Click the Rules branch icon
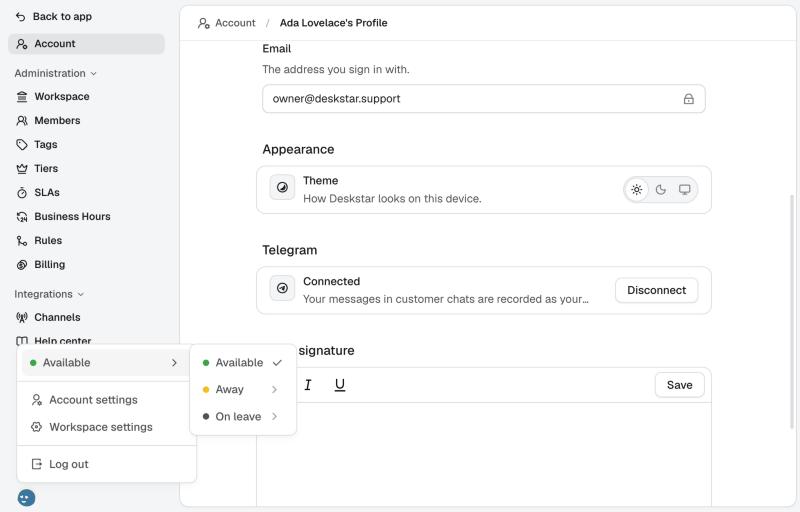 (22, 240)
